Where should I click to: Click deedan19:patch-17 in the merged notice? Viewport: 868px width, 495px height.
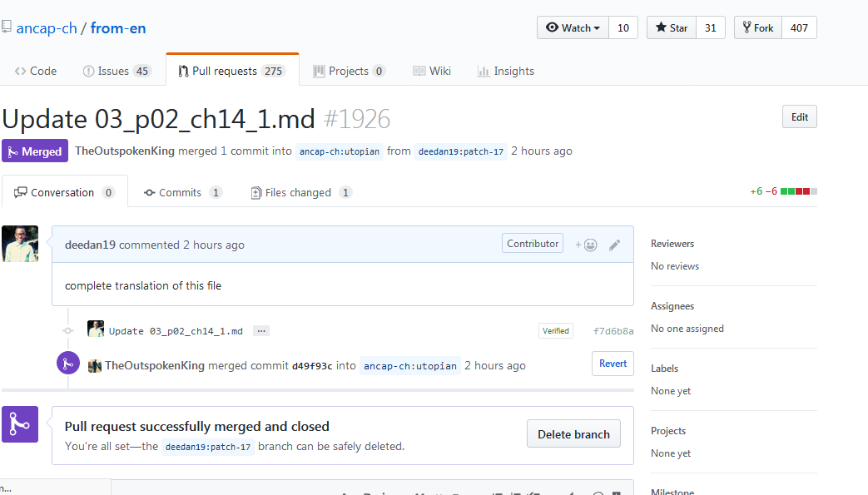point(208,446)
